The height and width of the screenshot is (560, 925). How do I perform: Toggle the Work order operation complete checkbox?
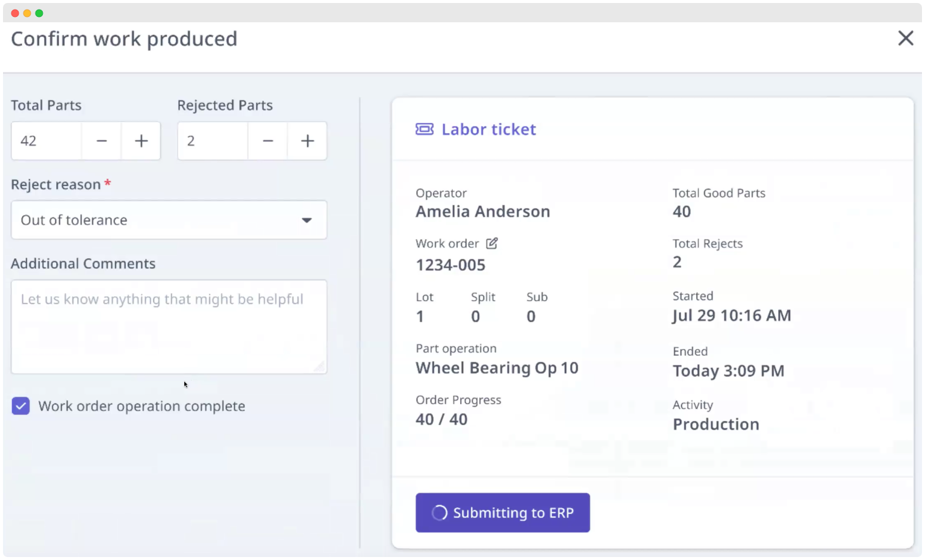[x=20, y=406]
